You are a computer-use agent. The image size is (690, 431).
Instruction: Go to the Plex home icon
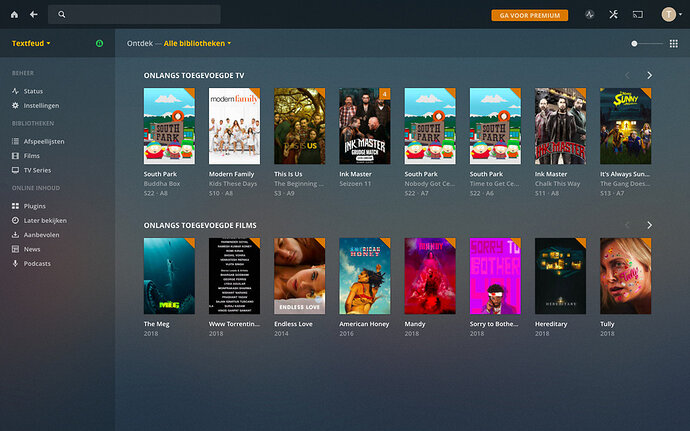tap(15, 15)
